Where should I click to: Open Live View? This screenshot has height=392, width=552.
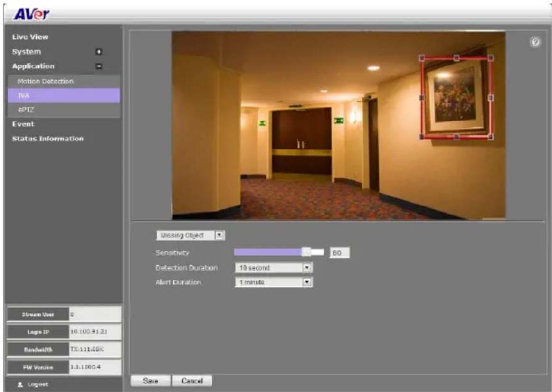tap(30, 37)
